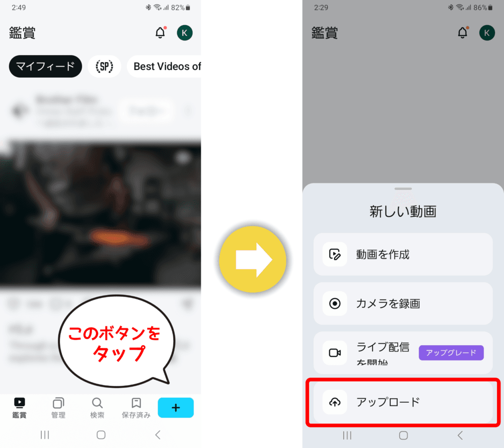The image size is (504, 448).
Task: Tap the blue plus create button
Action: [x=176, y=408]
